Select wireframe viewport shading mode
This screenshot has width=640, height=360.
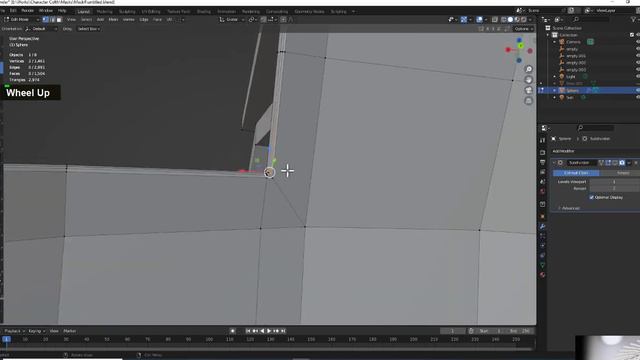click(x=504, y=20)
